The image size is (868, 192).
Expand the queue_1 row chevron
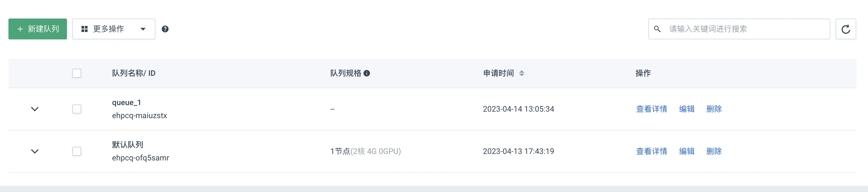35,109
